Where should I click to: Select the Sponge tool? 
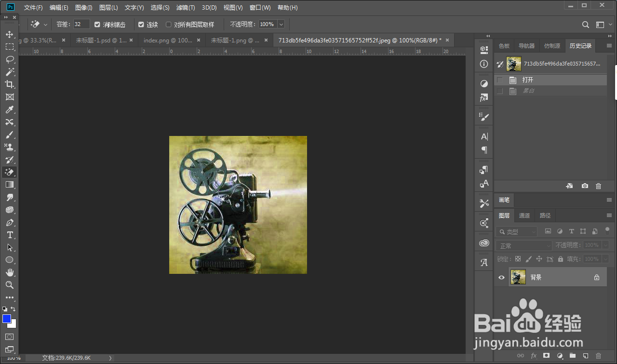[9, 210]
